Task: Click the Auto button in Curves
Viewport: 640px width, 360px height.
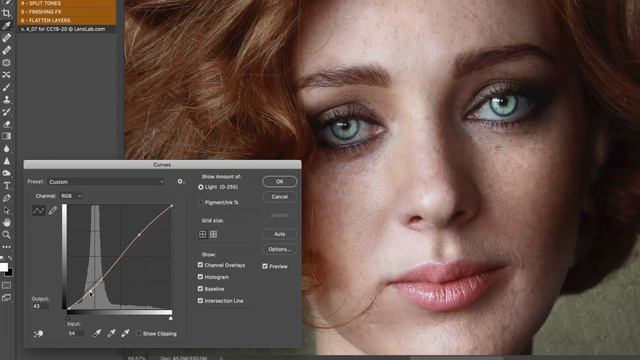Action: pyautogui.click(x=280, y=234)
